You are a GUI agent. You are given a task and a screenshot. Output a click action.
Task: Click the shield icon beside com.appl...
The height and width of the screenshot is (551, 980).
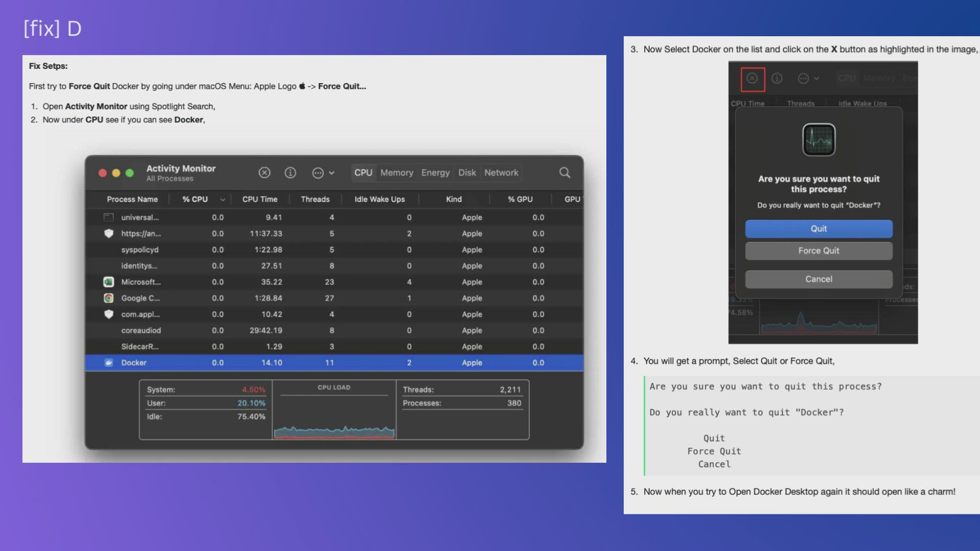point(109,314)
